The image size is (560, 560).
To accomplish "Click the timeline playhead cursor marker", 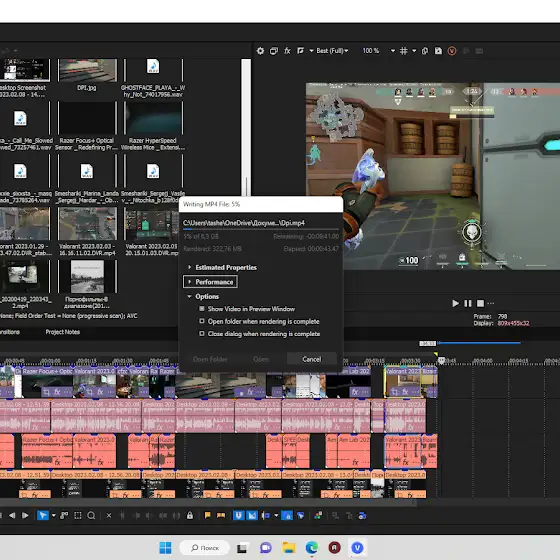I will pos(441,361).
